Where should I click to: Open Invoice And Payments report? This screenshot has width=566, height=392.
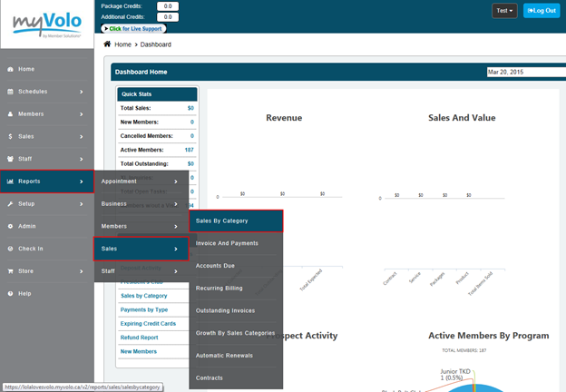point(236,243)
